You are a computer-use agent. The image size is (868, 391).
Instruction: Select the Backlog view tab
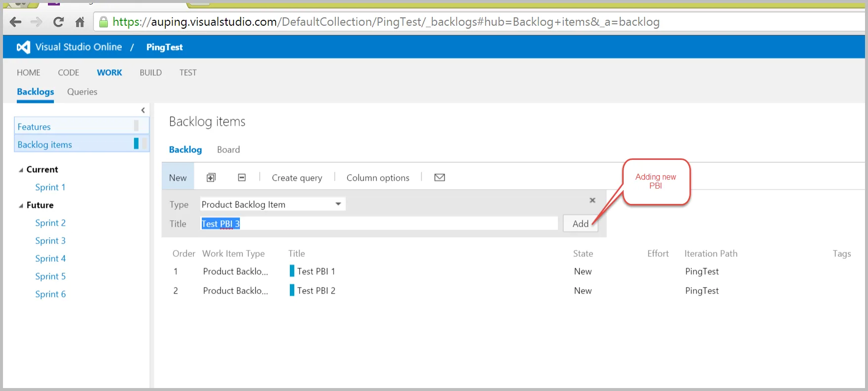pyautogui.click(x=185, y=149)
